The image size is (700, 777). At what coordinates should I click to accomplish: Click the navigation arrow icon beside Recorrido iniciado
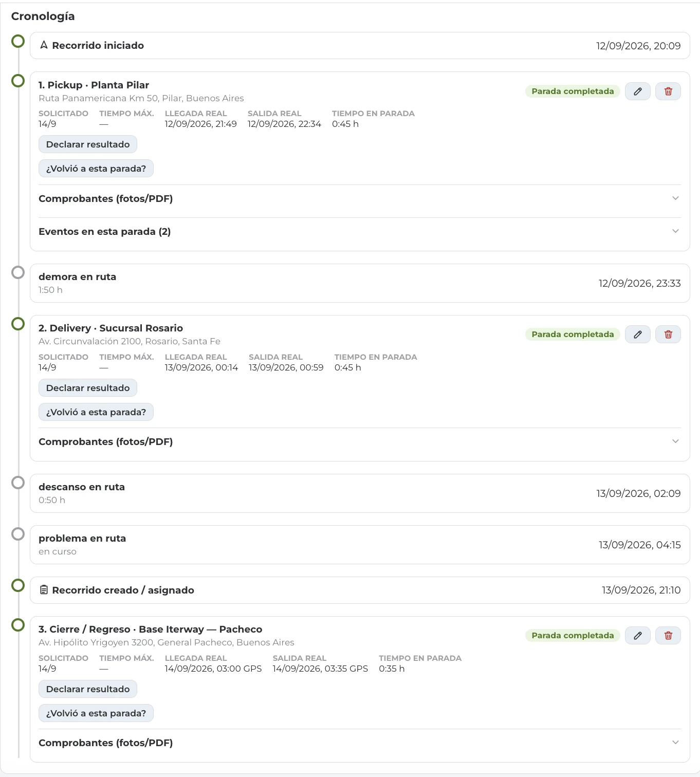[44, 45]
